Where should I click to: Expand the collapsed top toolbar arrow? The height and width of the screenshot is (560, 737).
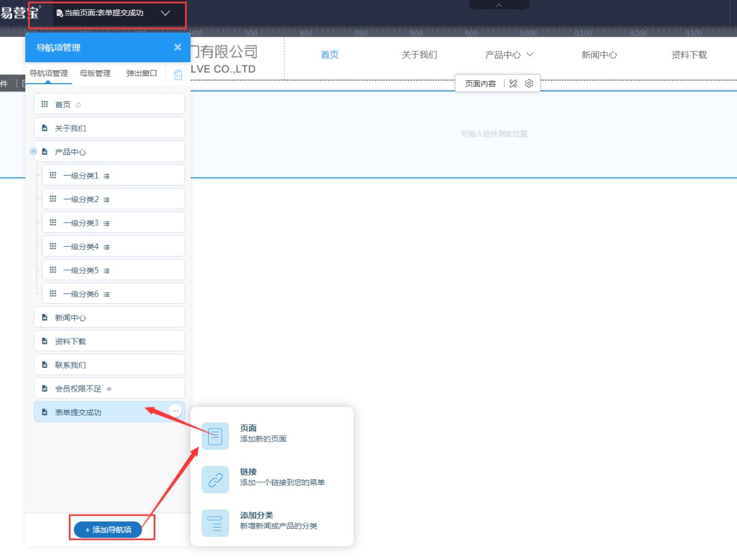[x=499, y=5]
